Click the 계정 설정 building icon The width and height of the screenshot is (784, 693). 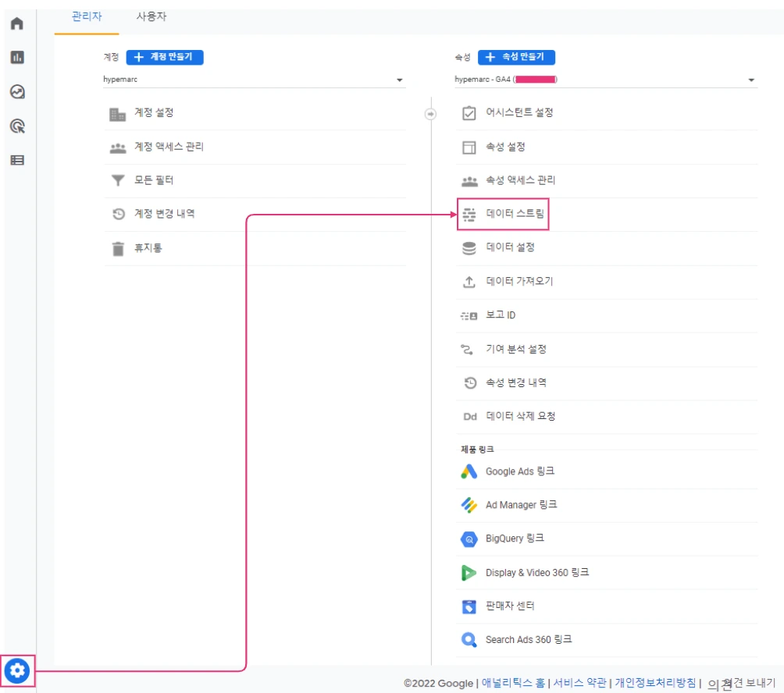pyautogui.click(x=117, y=115)
